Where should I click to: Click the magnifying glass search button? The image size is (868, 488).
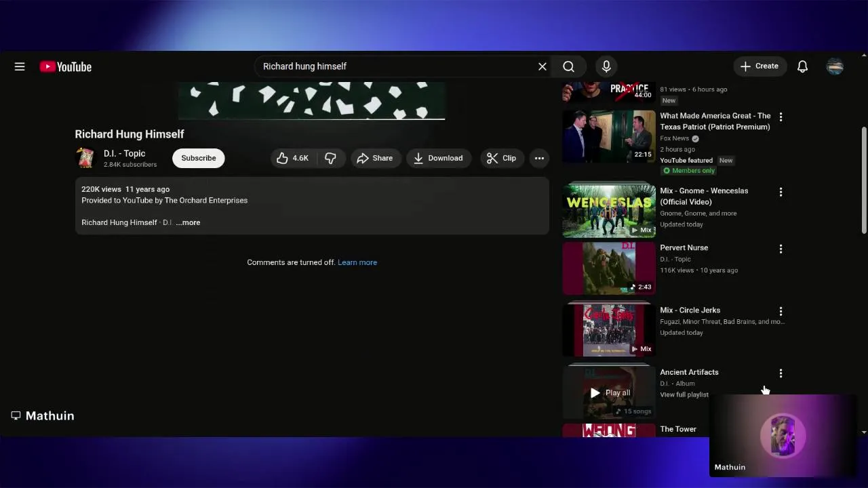pos(568,66)
